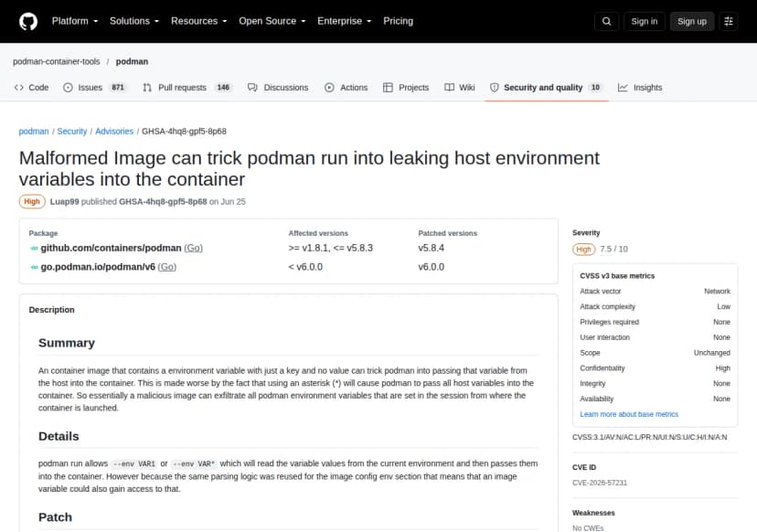Expand the Resources menu

pyautogui.click(x=199, y=21)
